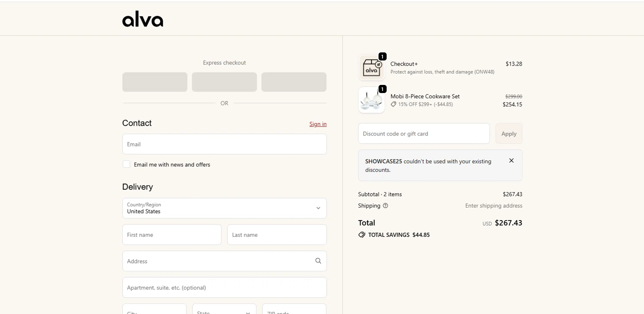Open the Country/Region dropdown
644x314 pixels.
tap(225, 208)
